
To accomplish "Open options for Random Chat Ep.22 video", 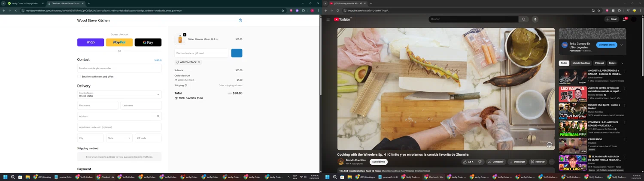I will coord(625,106).
